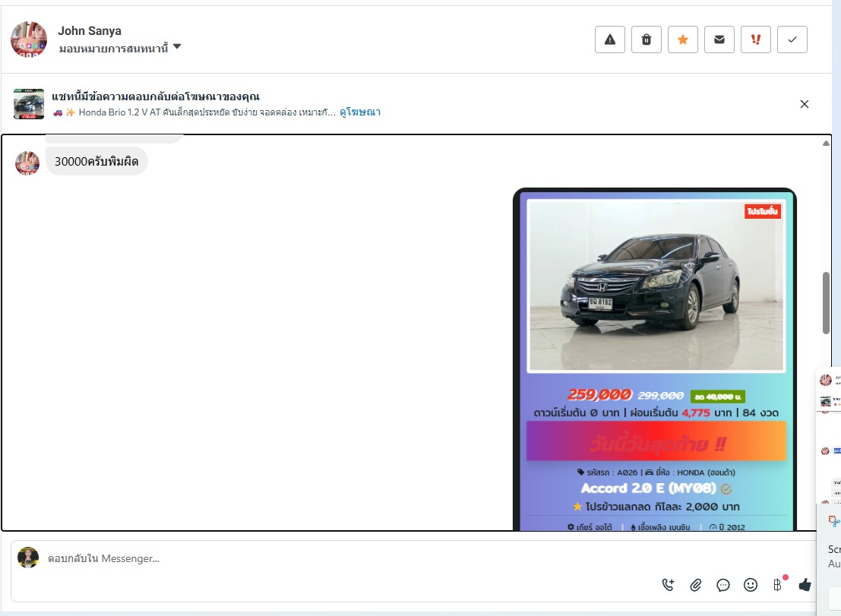Click the 30000ครับพิมผิด message bubble
Image resolution: width=841 pixels, height=616 pixels.
[x=96, y=161]
